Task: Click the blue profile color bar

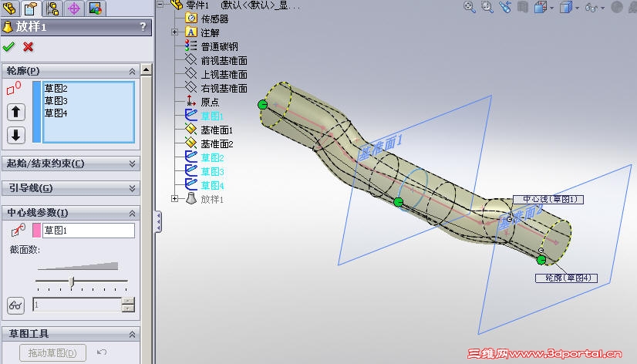Action: pos(36,112)
